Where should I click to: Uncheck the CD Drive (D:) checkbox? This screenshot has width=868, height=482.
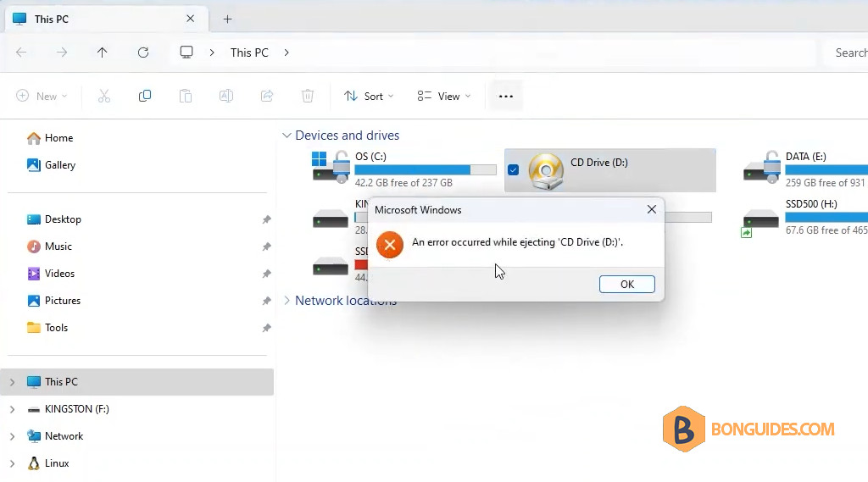(513, 170)
